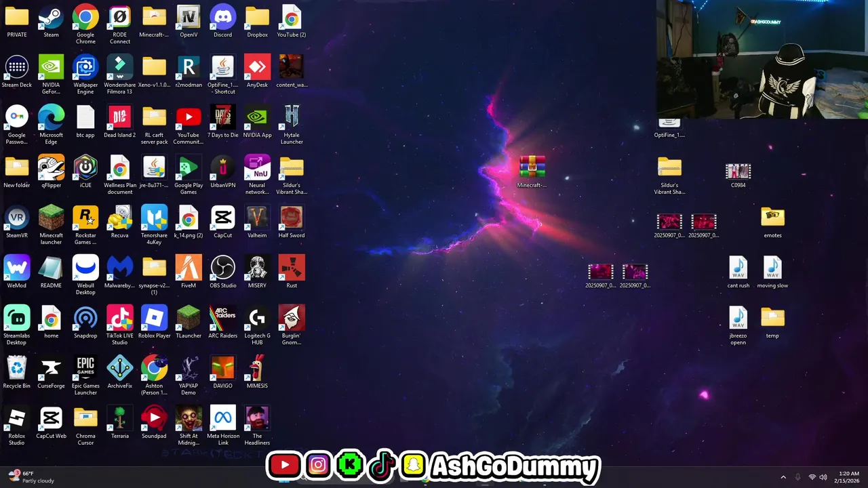Open OBS Studio shortcut
Screen dimensions: 868x488
pos(223,272)
